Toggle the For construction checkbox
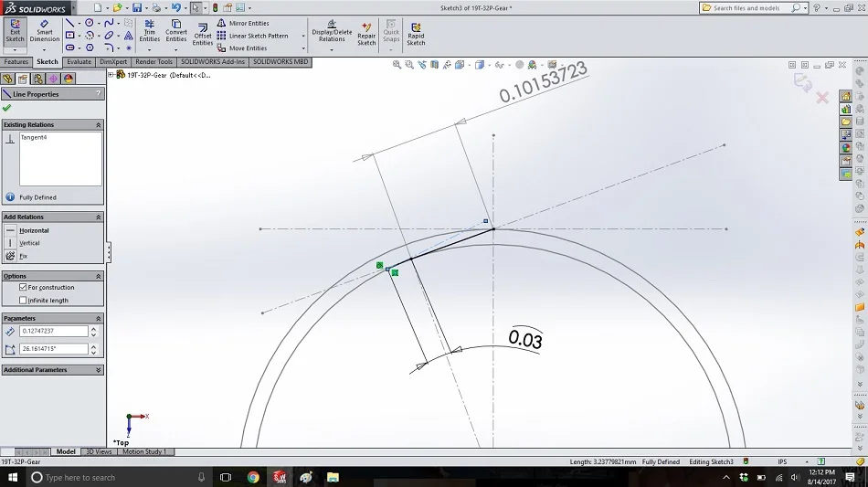The image size is (868, 487). point(23,287)
